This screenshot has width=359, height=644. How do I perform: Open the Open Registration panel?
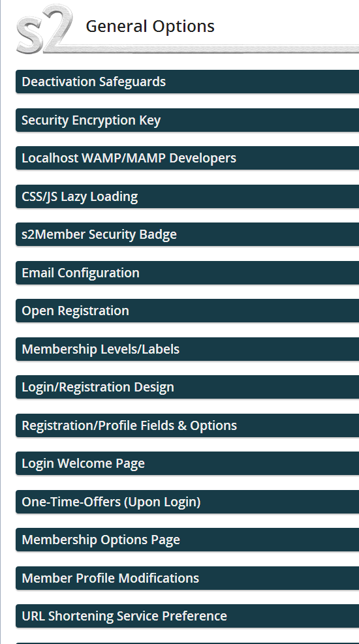(x=187, y=311)
